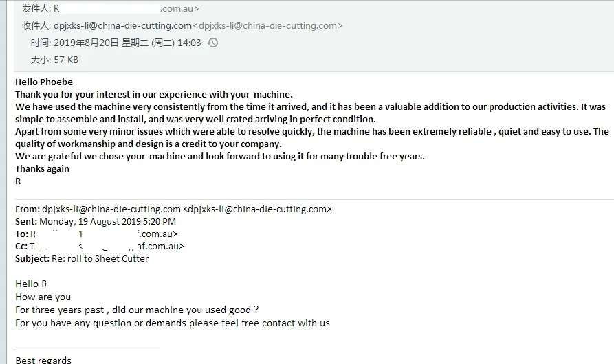
Task: Click the 'How are you' line
Action: [43, 297]
